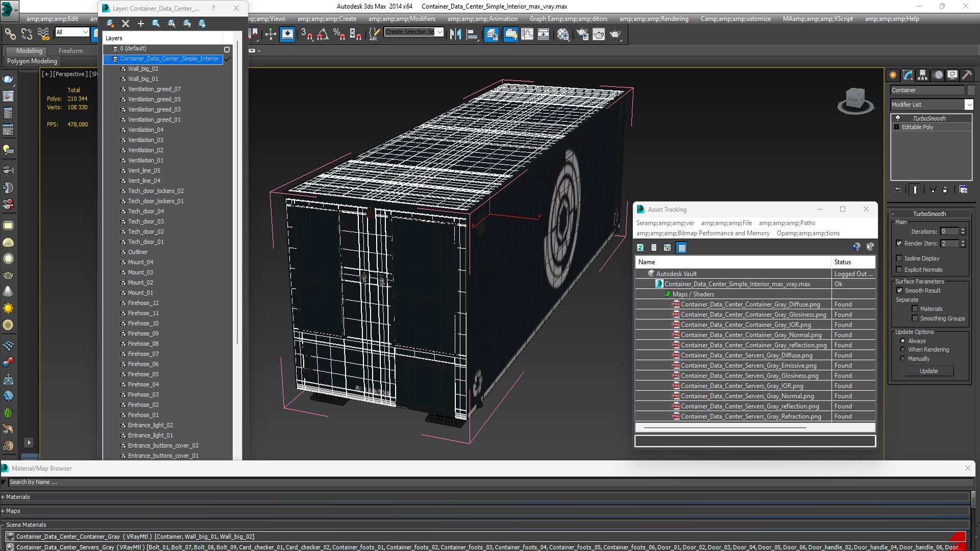Screen dimensions: 980x551
Task: Click Configure Modifier Sets icon
Action: [964, 190]
